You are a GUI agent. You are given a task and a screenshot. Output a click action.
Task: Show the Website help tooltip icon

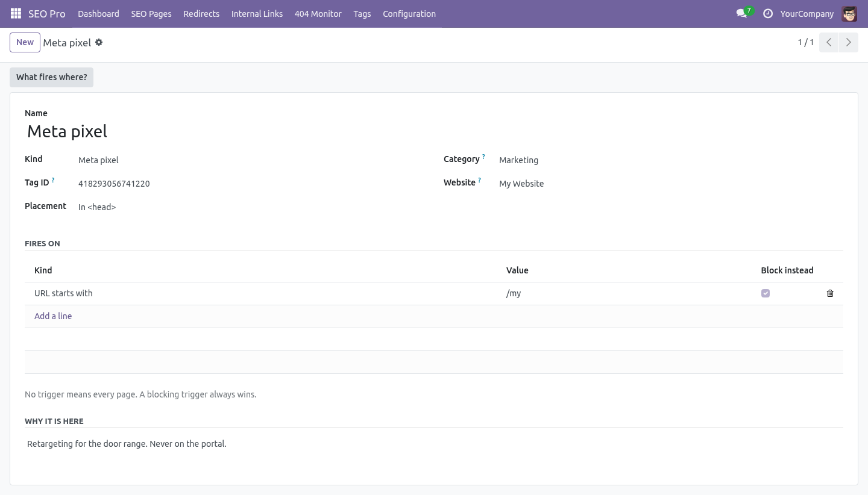pyautogui.click(x=480, y=180)
